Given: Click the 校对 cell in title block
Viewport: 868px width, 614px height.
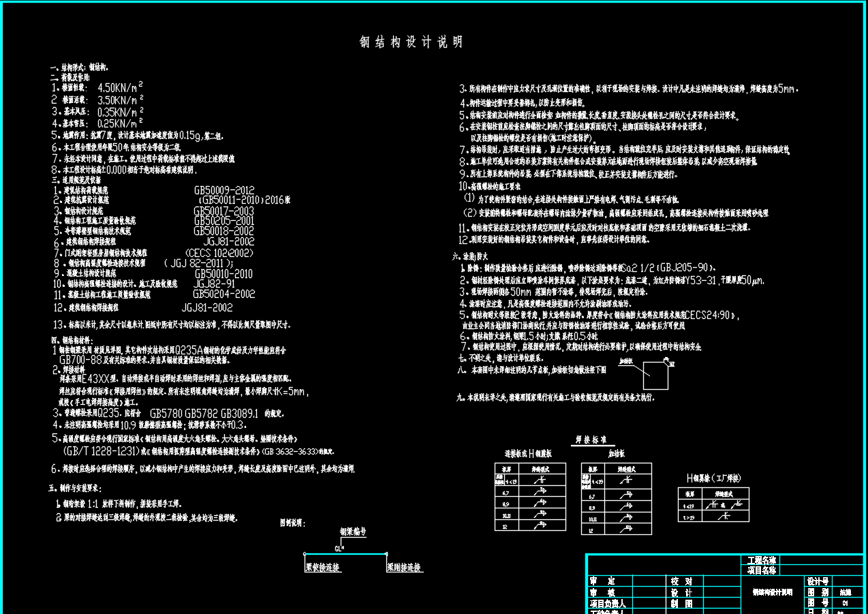Looking at the screenshot, I should pyautogui.click(x=681, y=581).
